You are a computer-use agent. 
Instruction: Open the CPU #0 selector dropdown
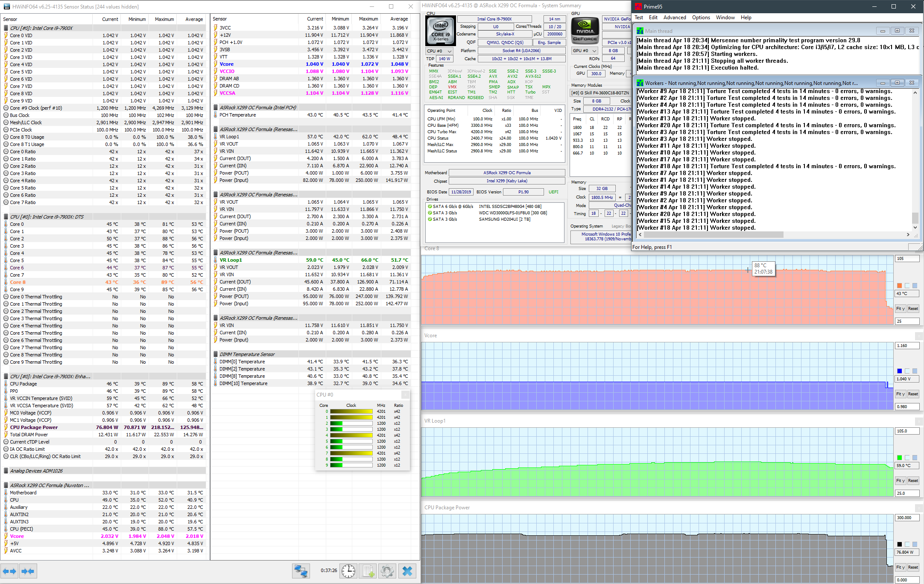coord(439,51)
